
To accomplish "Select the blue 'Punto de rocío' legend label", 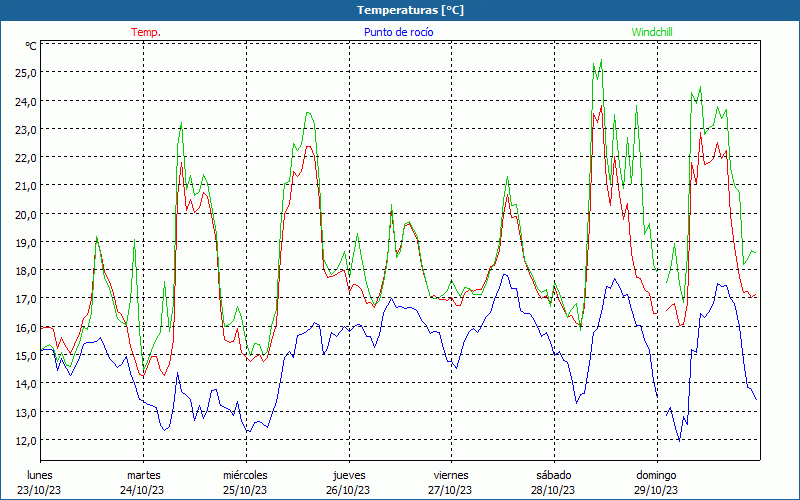I will point(398,32).
